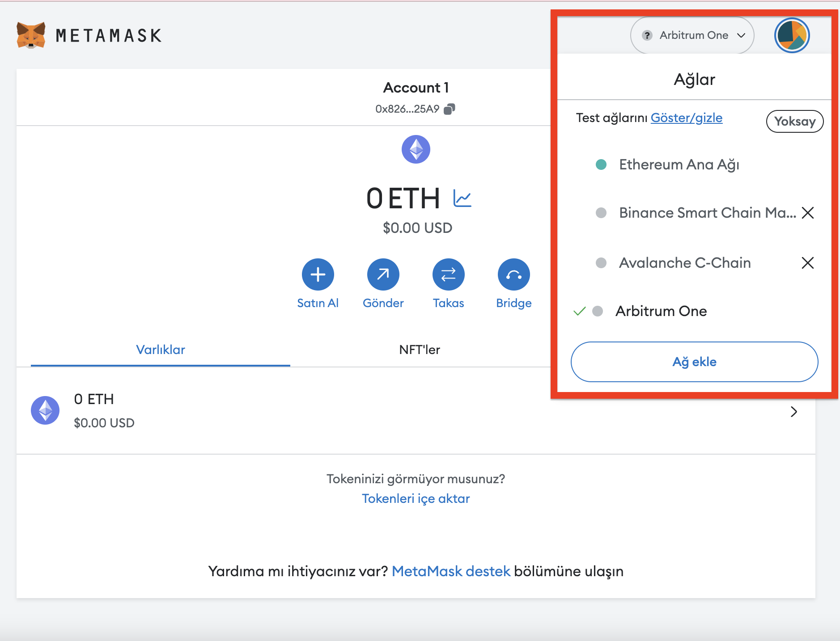Select the Avalanche C-Chain network
Image resolution: width=840 pixels, height=641 pixels.
click(684, 263)
